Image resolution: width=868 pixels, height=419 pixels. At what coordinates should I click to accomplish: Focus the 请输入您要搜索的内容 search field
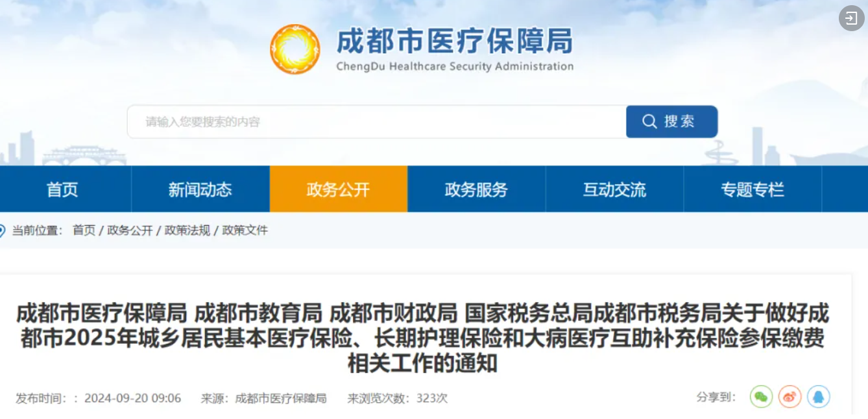[376, 122]
